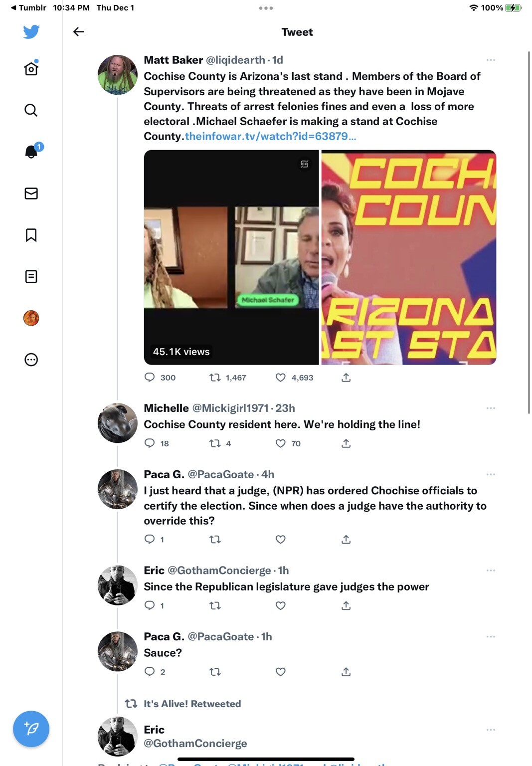Return to Tumblr app via status bar
Screen dimensions: 532x766
28,8
